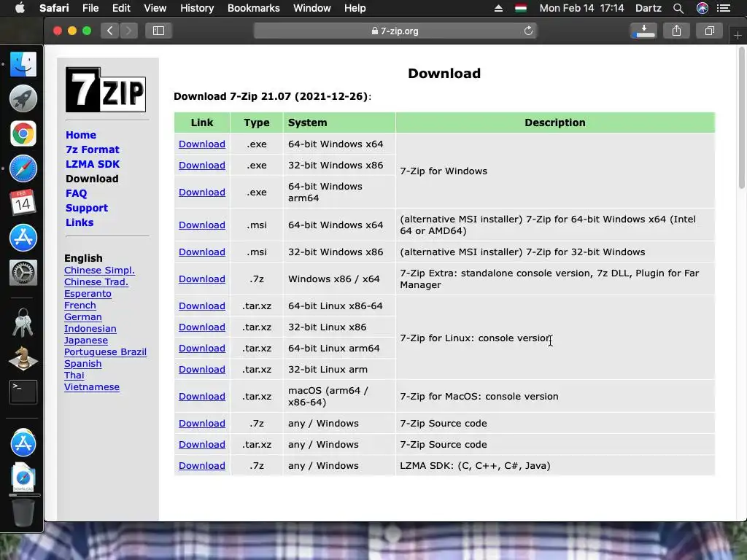Open the Safari menu
Screen dimensions: 747x560
point(54,8)
